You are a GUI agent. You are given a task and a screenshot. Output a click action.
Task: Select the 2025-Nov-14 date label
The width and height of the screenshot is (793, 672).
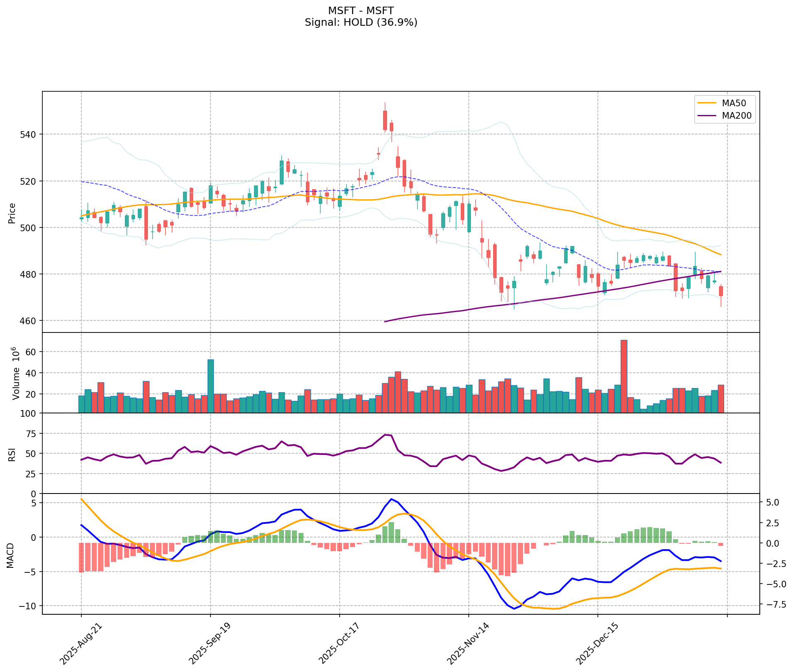(x=468, y=644)
